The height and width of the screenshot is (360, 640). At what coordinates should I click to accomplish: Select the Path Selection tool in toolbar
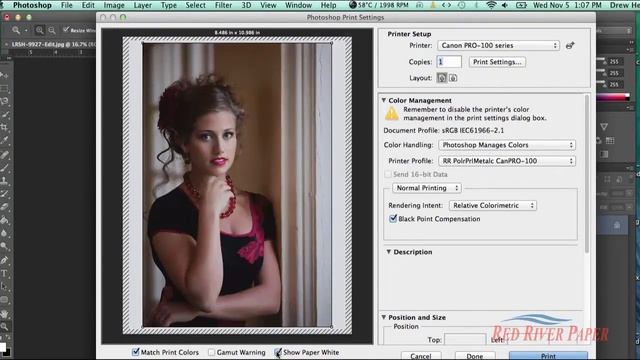[4, 287]
